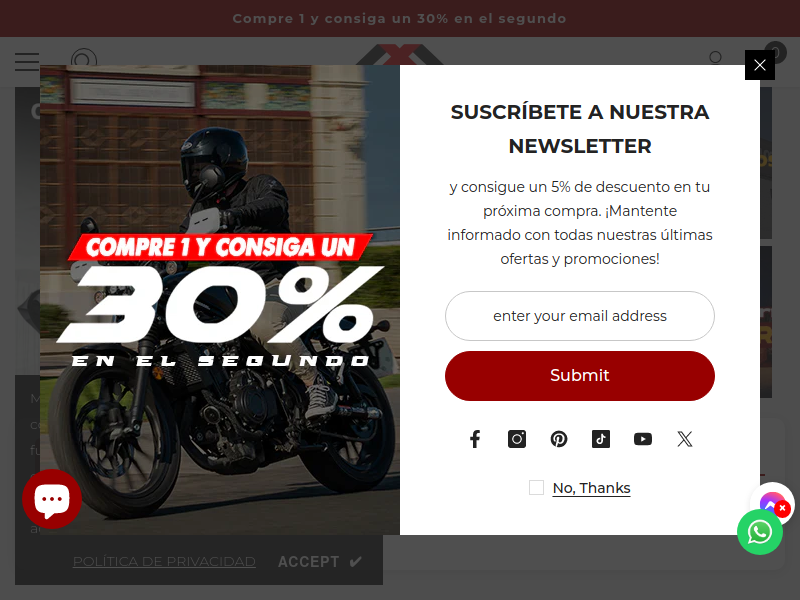
Task: Accept the cookie notice
Action: [x=320, y=561]
